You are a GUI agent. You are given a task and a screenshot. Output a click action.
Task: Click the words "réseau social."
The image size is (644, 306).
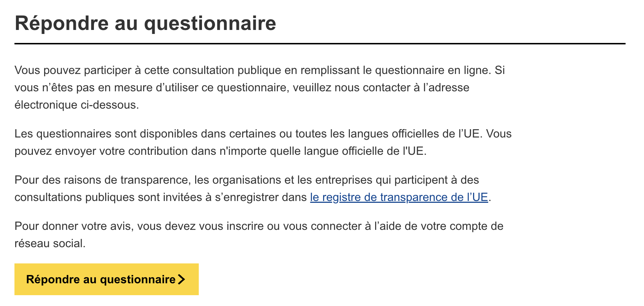[50, 243]
